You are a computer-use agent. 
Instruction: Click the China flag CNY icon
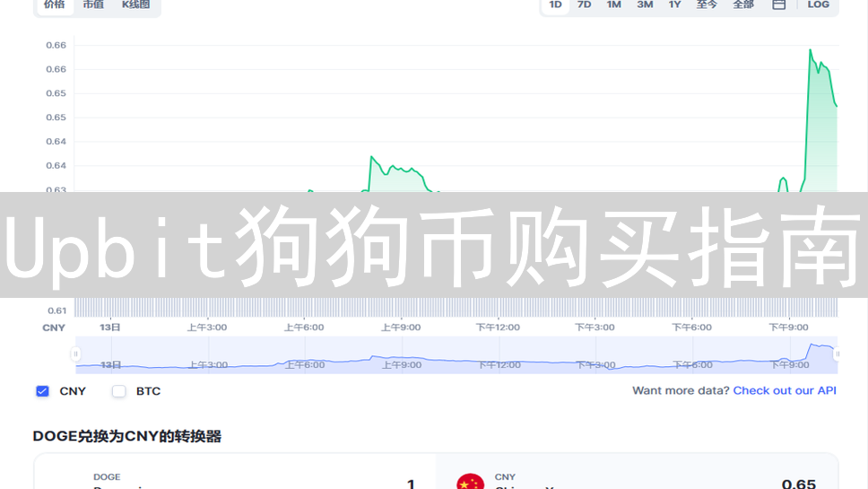tap(471, 481)
